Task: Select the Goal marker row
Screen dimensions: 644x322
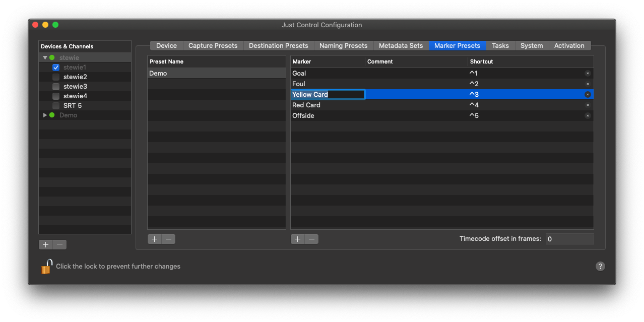Action: coord(442,73)
